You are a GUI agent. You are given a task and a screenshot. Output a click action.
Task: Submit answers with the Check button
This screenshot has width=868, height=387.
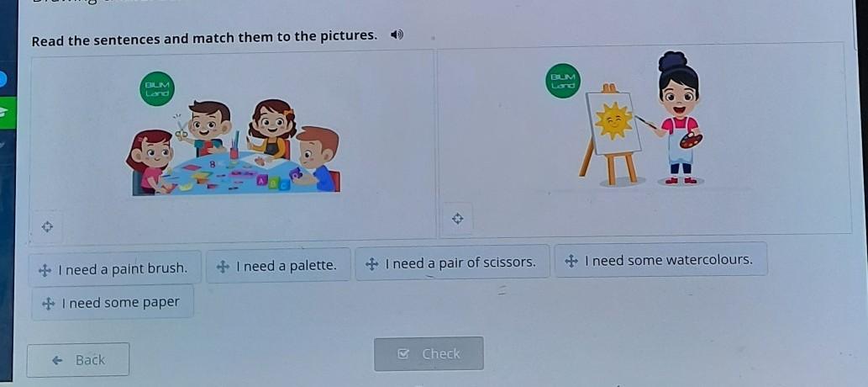(x=429, y=353)
